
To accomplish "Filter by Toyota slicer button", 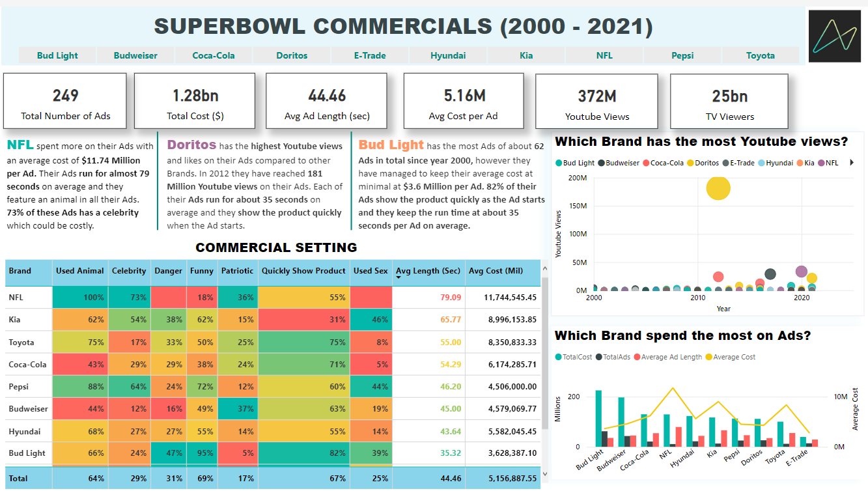I will click(x=761, y=55).
